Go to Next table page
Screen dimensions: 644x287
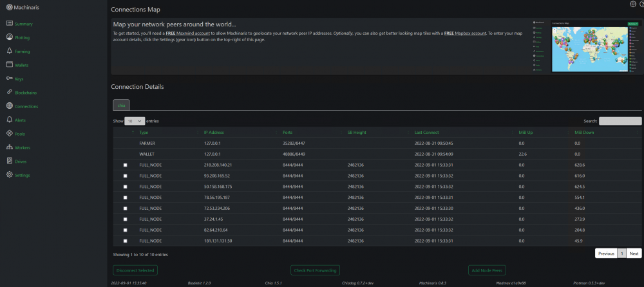(634, 254)
